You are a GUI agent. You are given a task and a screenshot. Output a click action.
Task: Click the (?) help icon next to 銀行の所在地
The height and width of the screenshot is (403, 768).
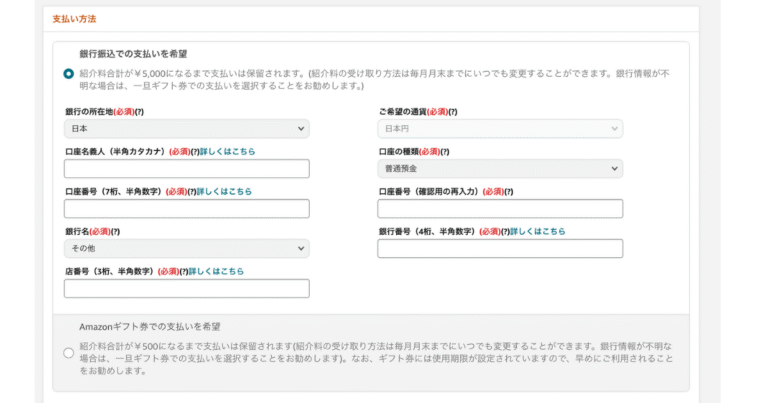coord(139,112)
